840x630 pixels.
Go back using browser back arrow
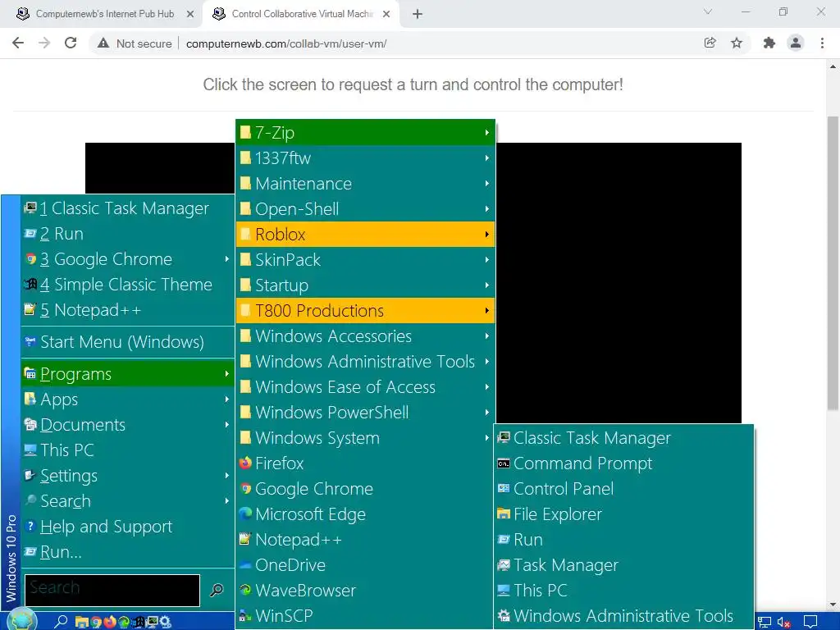tap(18, 43)
